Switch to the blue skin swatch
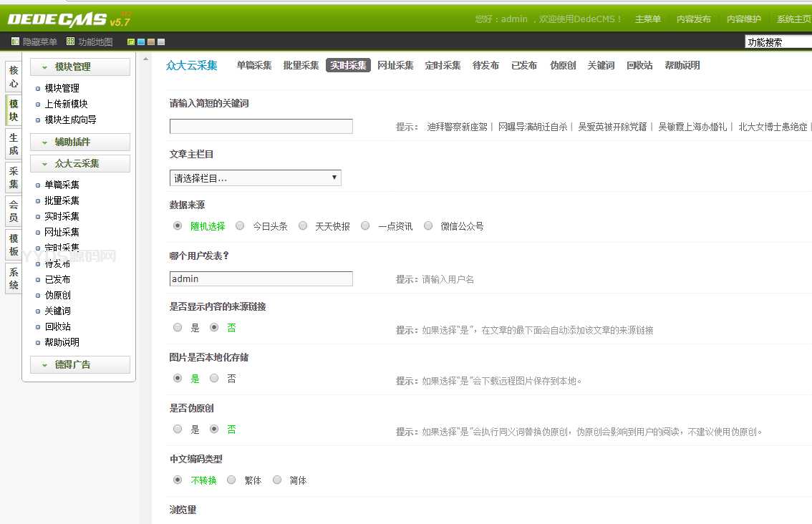Screen dimensions: 812x524 coord(141,42)
